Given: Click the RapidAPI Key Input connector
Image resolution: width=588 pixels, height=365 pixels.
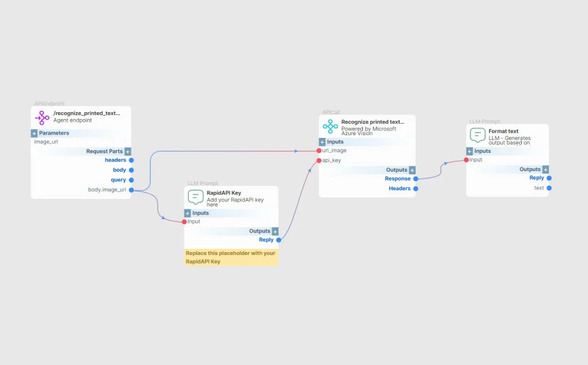Looking at the screenshot, I should (184, 222).
